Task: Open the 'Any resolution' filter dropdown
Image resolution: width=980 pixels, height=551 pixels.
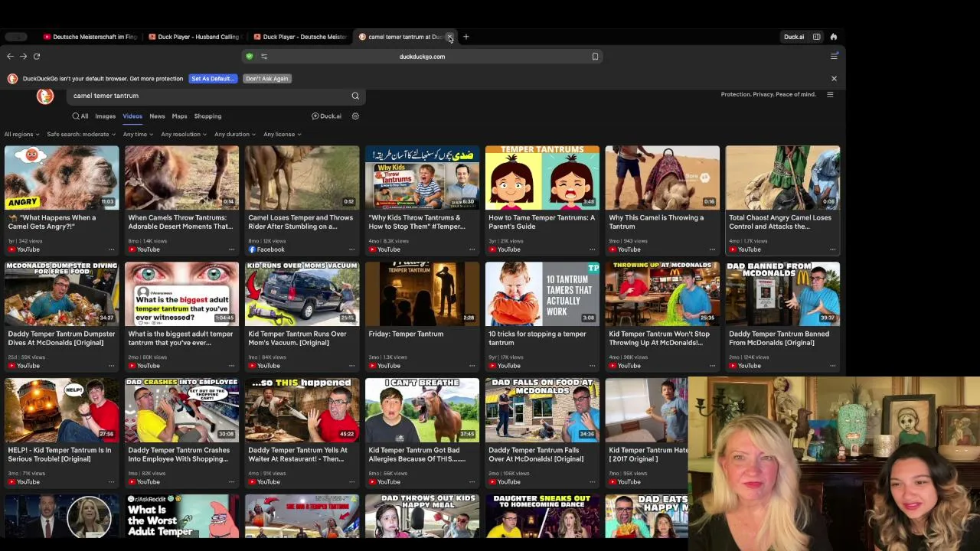Action: coord(184,135)
